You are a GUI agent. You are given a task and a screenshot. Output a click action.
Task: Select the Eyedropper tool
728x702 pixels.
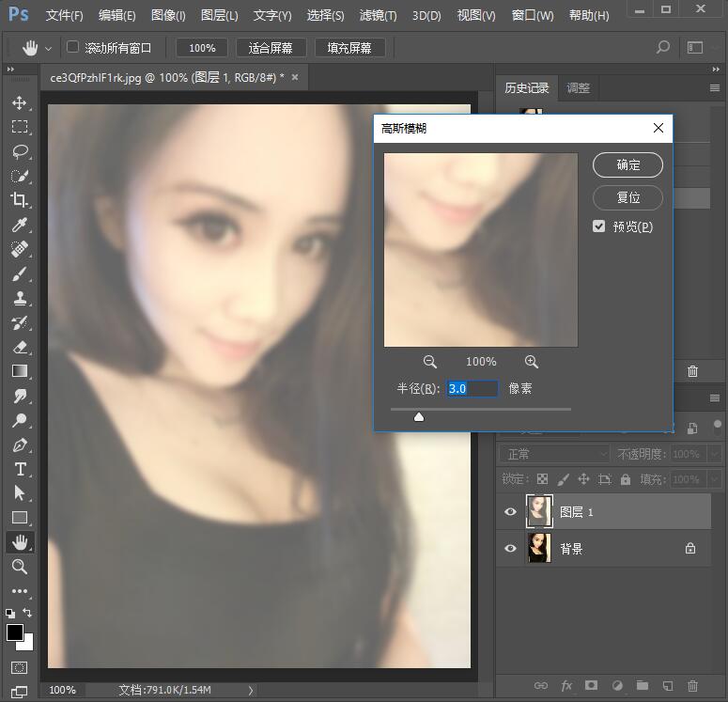coord(20,225)
